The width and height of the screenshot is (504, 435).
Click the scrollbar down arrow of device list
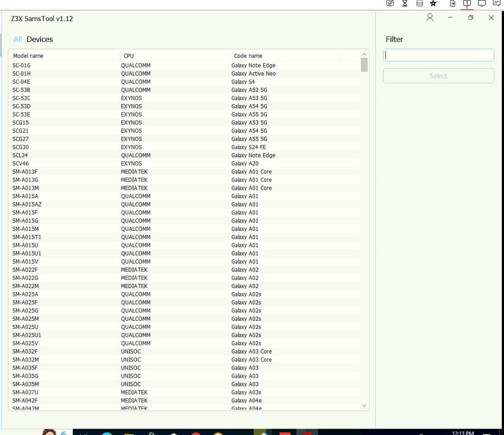pyautogui.click(x=364, y=406)
